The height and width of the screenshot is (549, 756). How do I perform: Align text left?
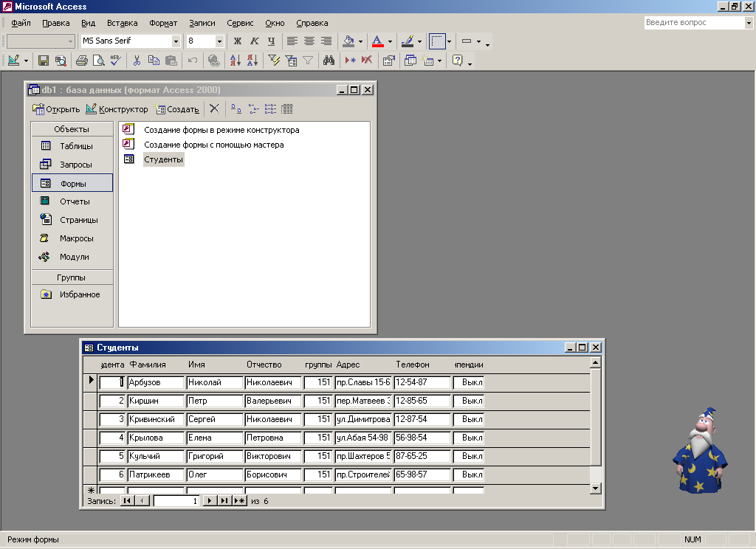pyautogui.click(x=292, y=41)
